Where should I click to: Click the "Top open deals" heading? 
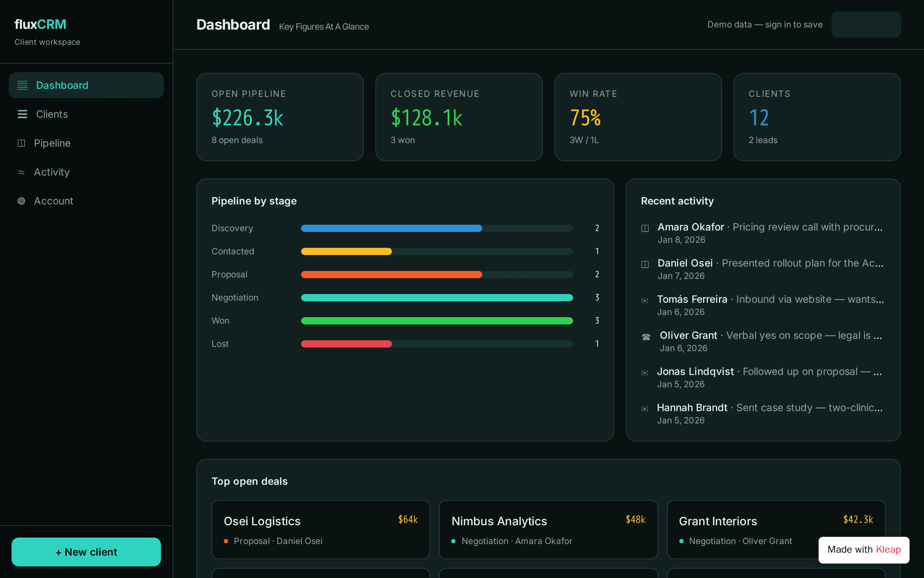coord(249,481)
